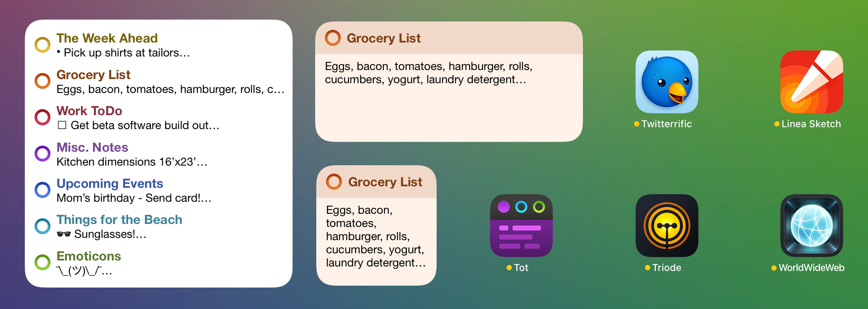
Task: Click the blue circle beside Upcoming Events
Action: tap(42, 190)
